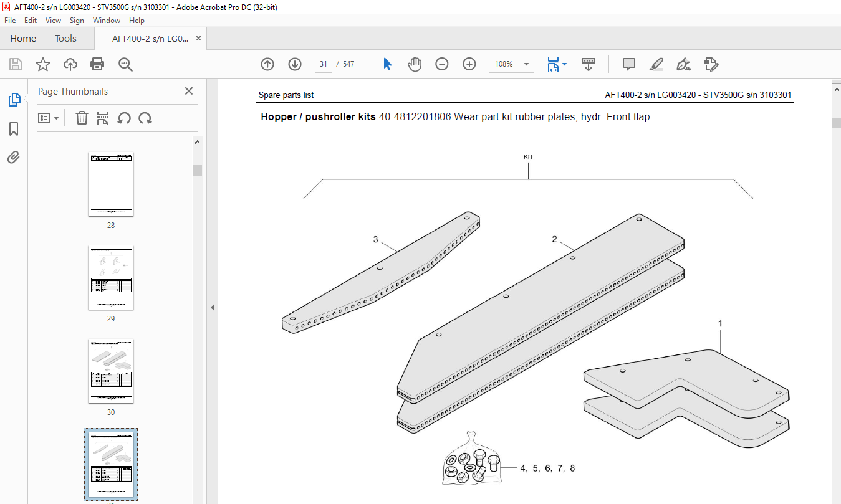The height and width of the screenshot is (504, 841).
Task: Activate the hand pan tool
Action: click(415, 64)
